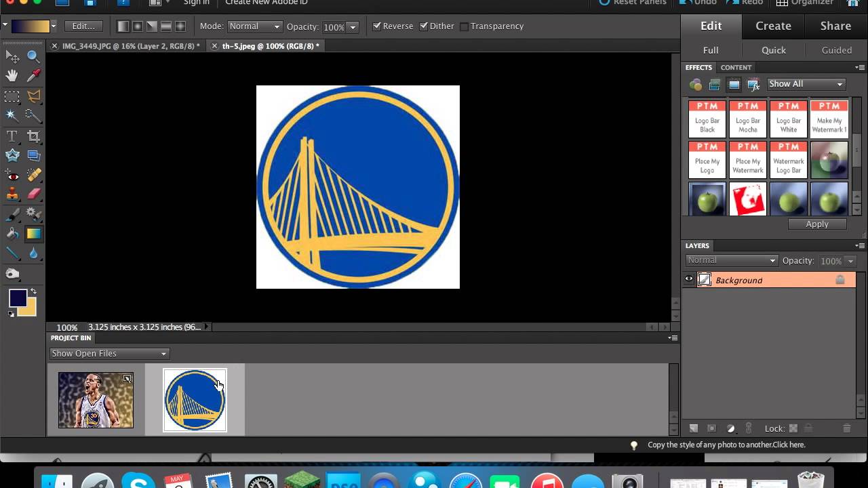This screenshot has height=488, width=868.
Task: Choose the linear gradient type button
Action: 123,26
